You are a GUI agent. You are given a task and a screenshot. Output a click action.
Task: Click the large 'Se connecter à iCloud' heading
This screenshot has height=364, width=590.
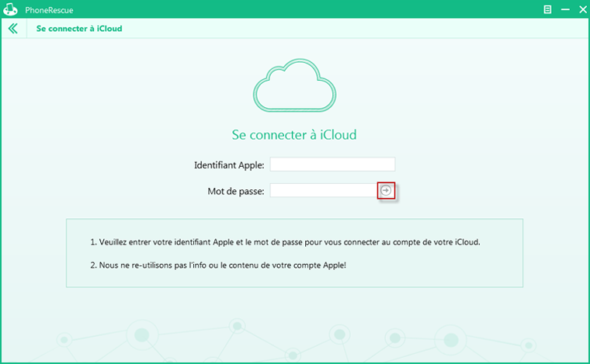tap(294, 134)
